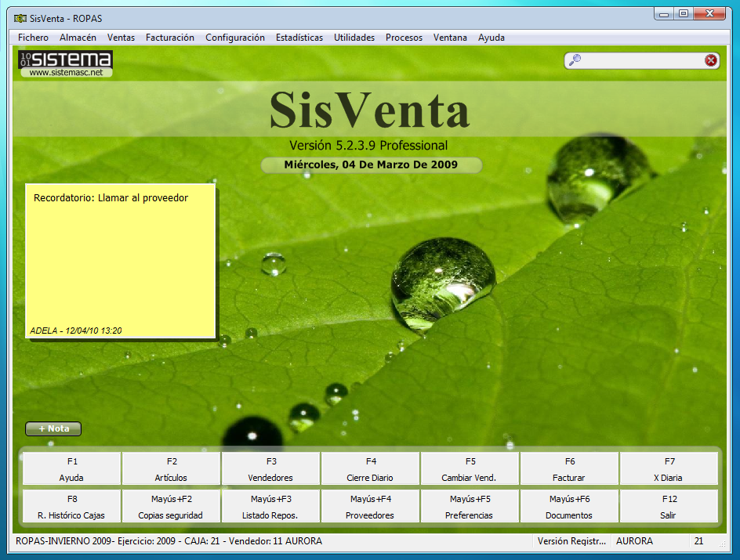The width and height of the screenshot is (740, 560).
Task: Select the yellow reminder sticky note
Action: click(x=121, y=261)
